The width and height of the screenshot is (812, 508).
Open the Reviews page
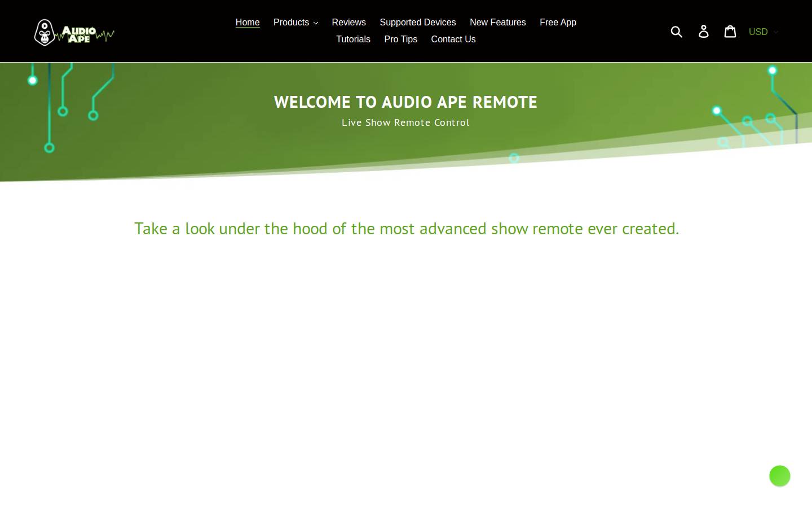click(x=348, y=23)
